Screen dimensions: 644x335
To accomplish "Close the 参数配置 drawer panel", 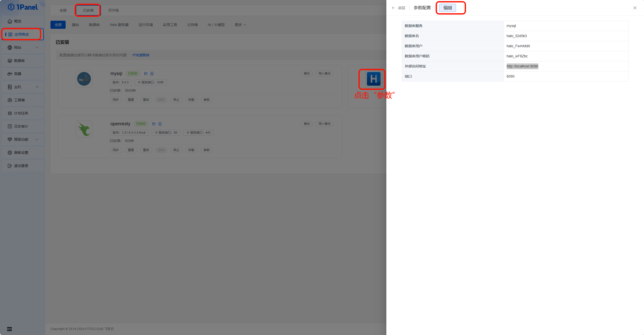I will (x=635, y=8).
